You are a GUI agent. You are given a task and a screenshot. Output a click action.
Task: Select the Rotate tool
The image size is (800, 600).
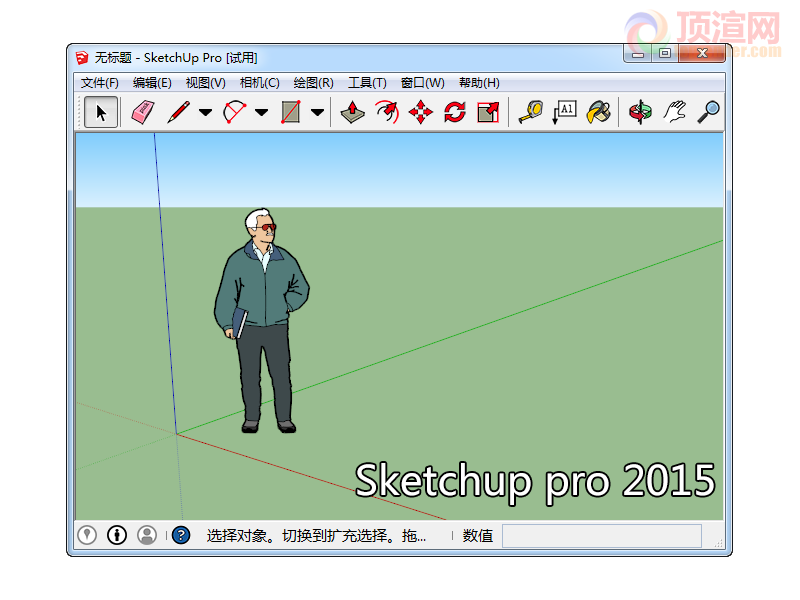(455, 112)
